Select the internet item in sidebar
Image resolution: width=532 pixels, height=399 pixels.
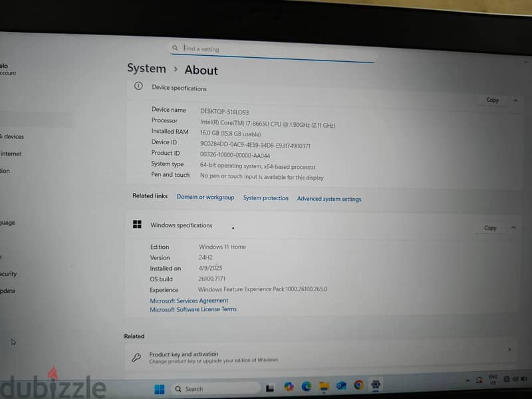(x=11, y=154)
